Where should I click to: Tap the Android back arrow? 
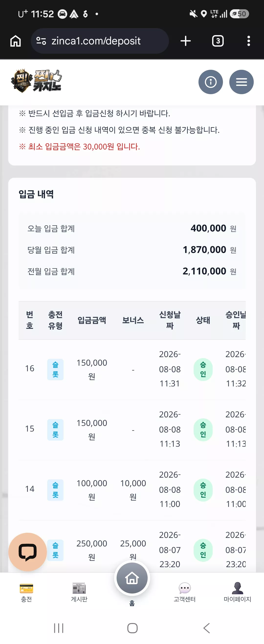pyautogui.click(x=206, y=628)
